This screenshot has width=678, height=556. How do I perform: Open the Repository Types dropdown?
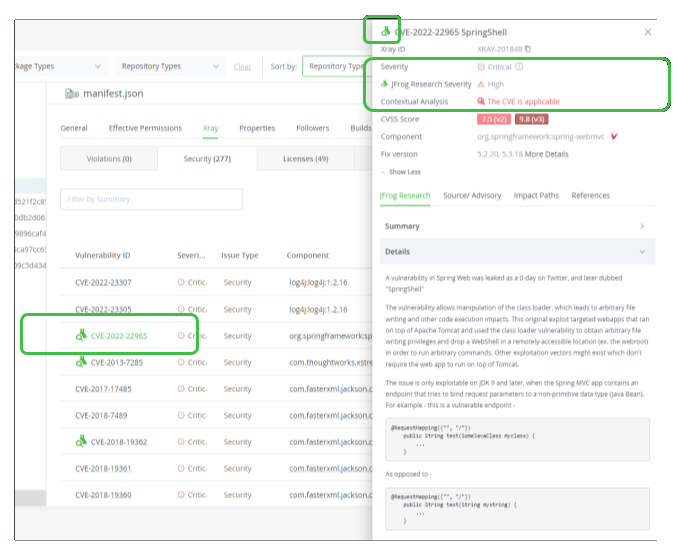pos(167,67)
